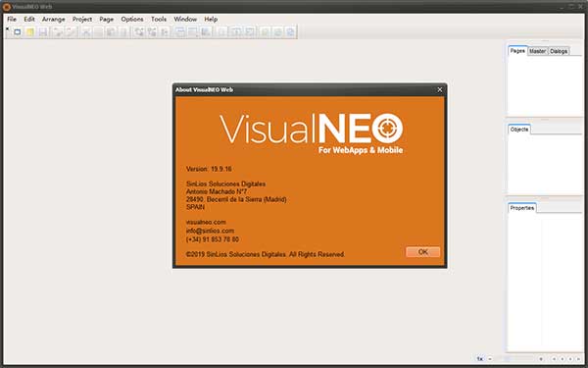The image size is (588, 368).
Task: Open the Page menu
Action: point(107,20)
